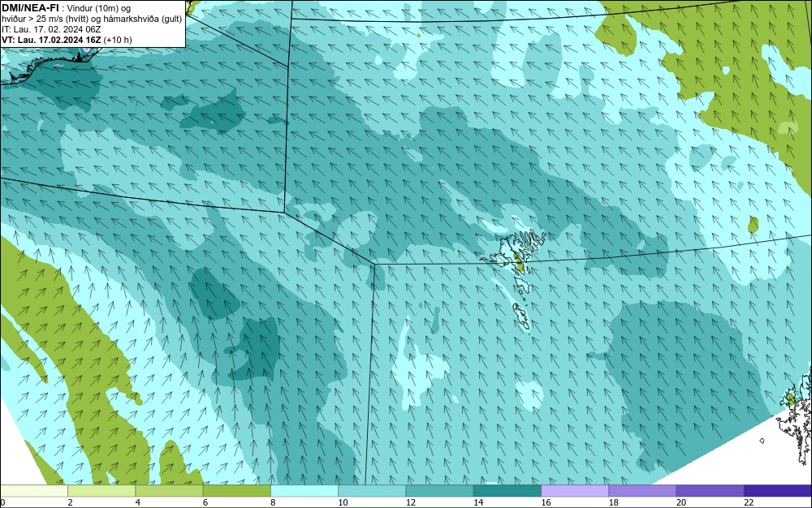This screenshot has width=812, height=508.
Task: Click the 20–22 m/s violet legend swatch
Action: pyautogui.click(x=710, y=491)
